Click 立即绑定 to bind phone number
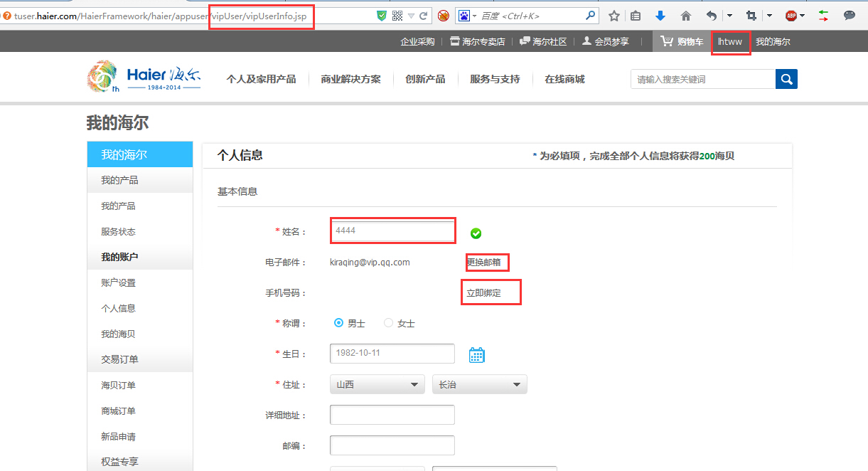This screenshot has height=471, width=868. (x=484, y=293)
